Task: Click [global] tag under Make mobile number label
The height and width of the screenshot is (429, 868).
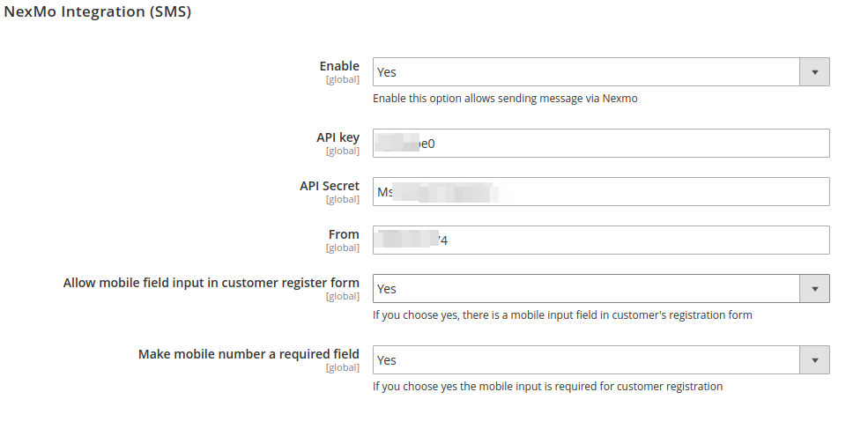Action: tap(342, 367)
